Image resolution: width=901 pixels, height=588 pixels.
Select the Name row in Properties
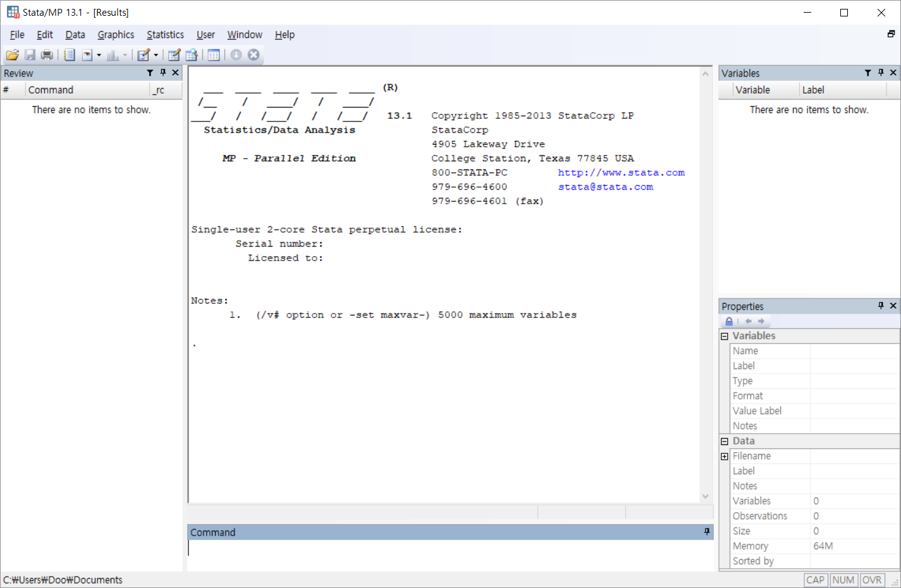(814, 351)
